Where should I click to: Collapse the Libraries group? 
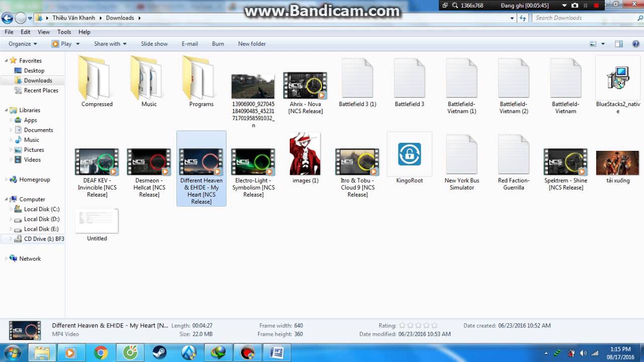point(7,110)
